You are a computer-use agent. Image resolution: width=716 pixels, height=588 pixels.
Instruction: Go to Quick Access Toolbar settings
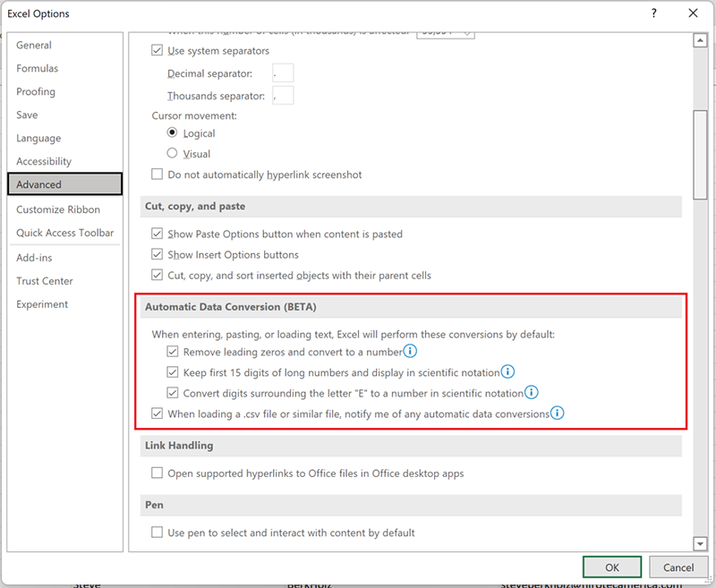(x=65, y=233)
